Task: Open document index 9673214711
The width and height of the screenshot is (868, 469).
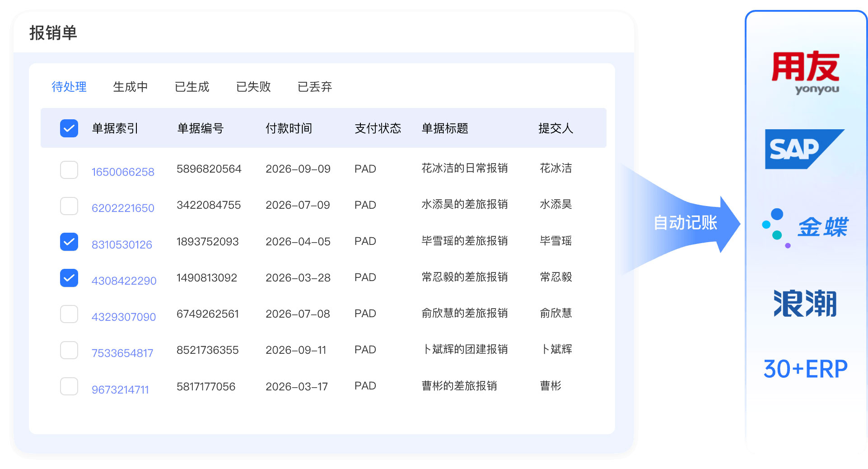Action: [x=120, y=389]
